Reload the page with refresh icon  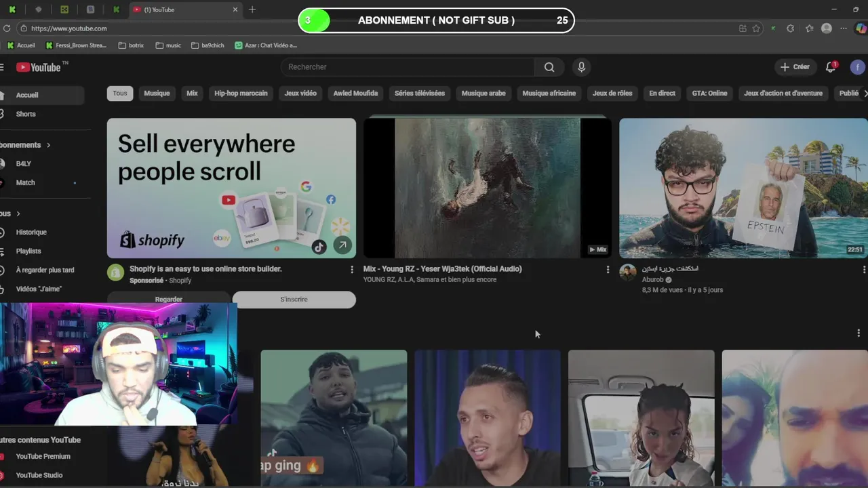(x=7, y=28)
